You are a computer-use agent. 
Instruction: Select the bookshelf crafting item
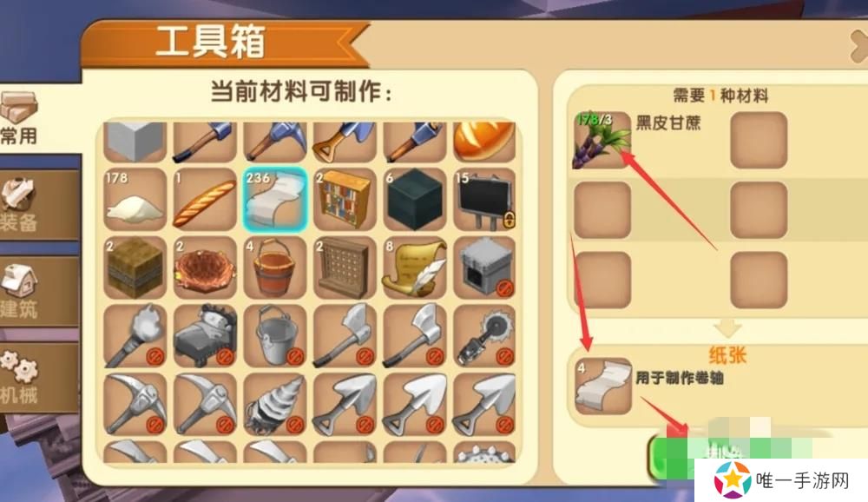point(345,200)
